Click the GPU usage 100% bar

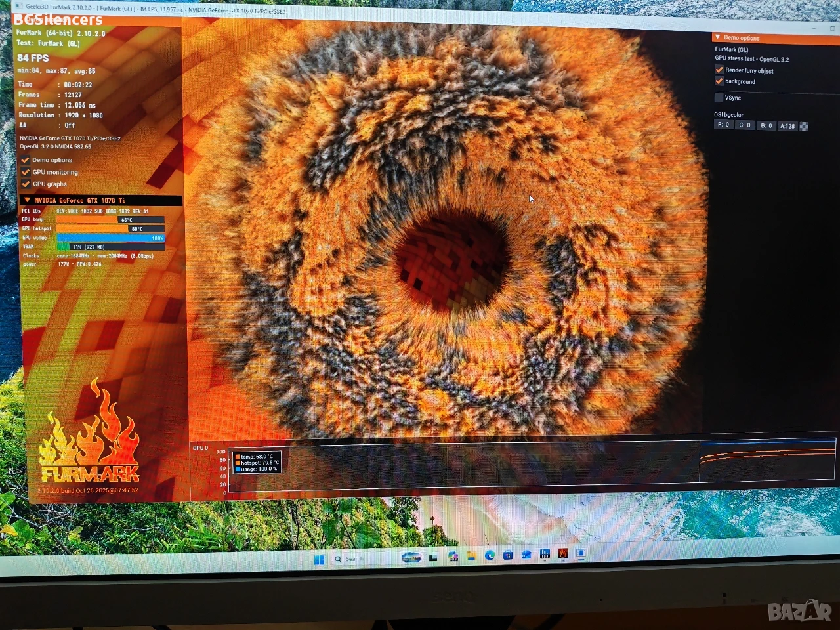coord(110,238)
